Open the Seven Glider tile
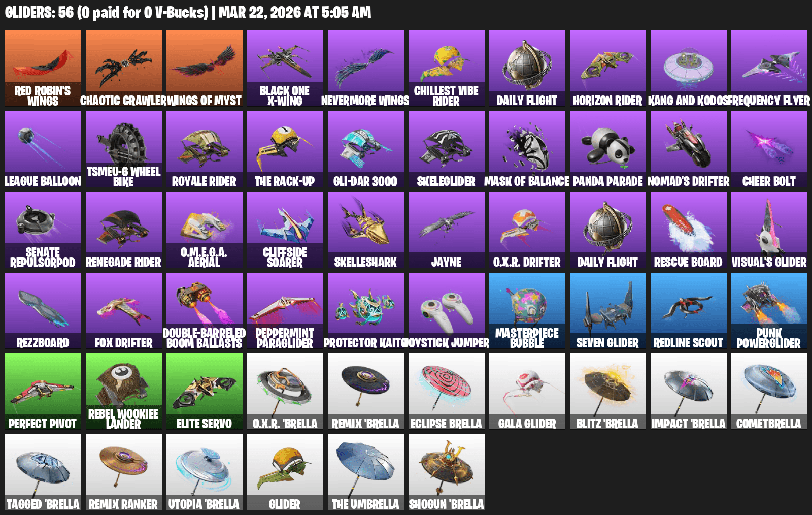 (x=608, y=311)
